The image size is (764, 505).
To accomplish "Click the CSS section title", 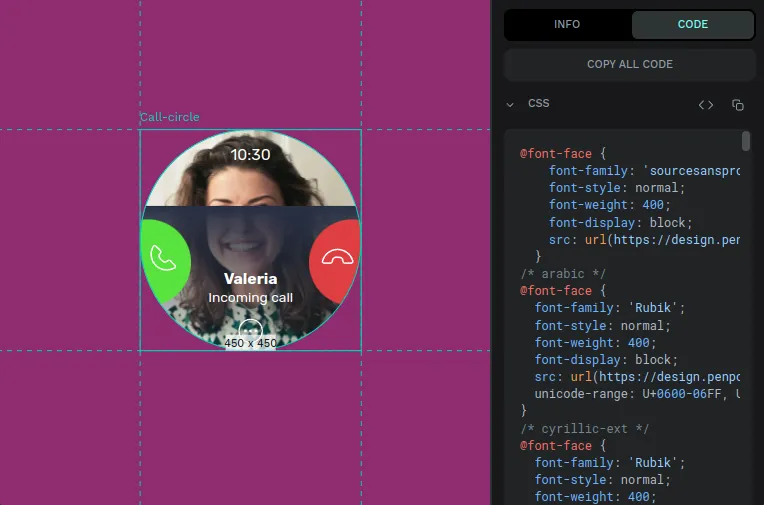I will click(x=538, y=104).
